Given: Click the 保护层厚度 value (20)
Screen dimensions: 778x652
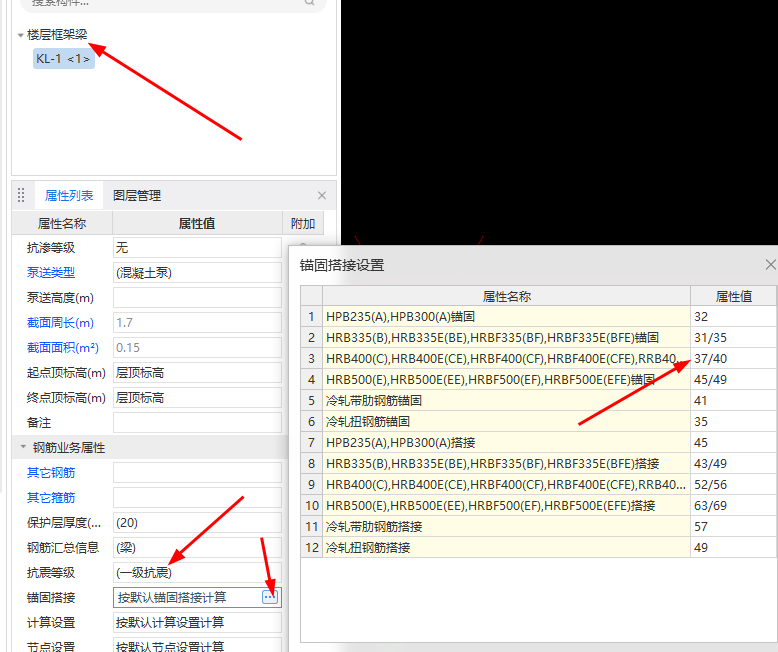Looking at the screenshot, I should click(x=197, y=522).
